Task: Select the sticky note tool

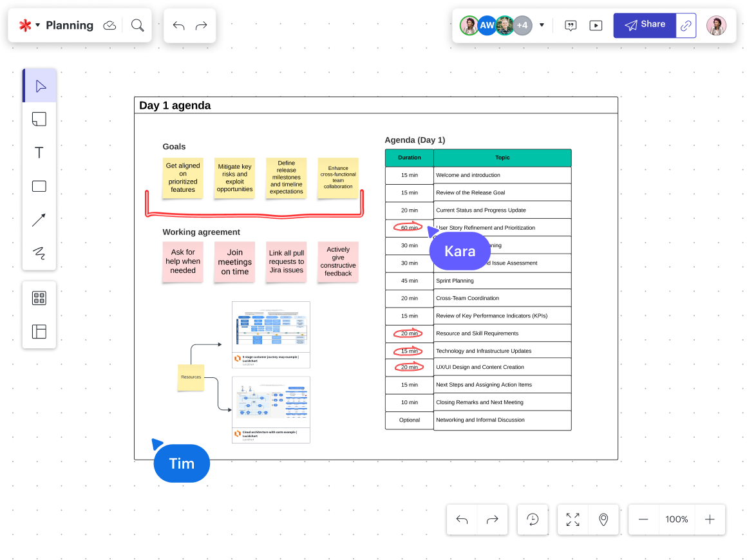Action: pyautogui.click(x=39, y=119)
